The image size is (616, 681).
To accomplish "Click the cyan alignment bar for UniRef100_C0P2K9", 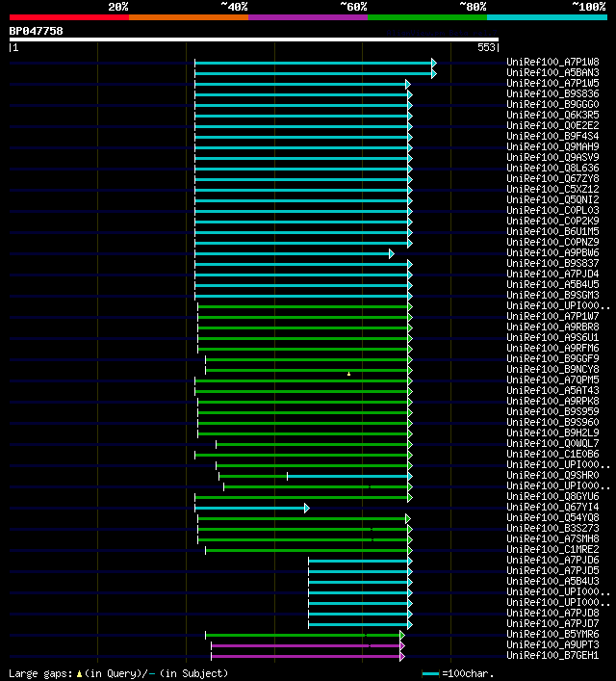I will pyautogui.click(x=301, y=222).
